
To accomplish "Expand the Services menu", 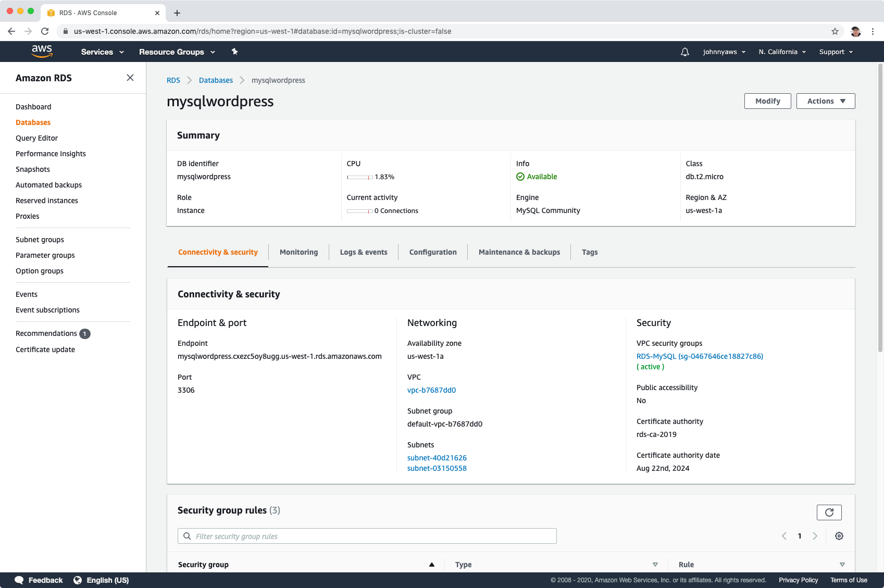I will pos(103,52).
